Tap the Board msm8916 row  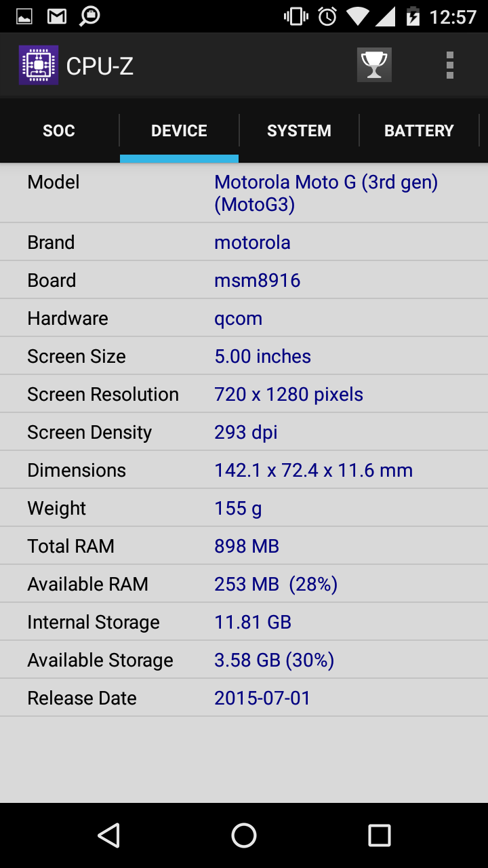[x=244, y=280]
